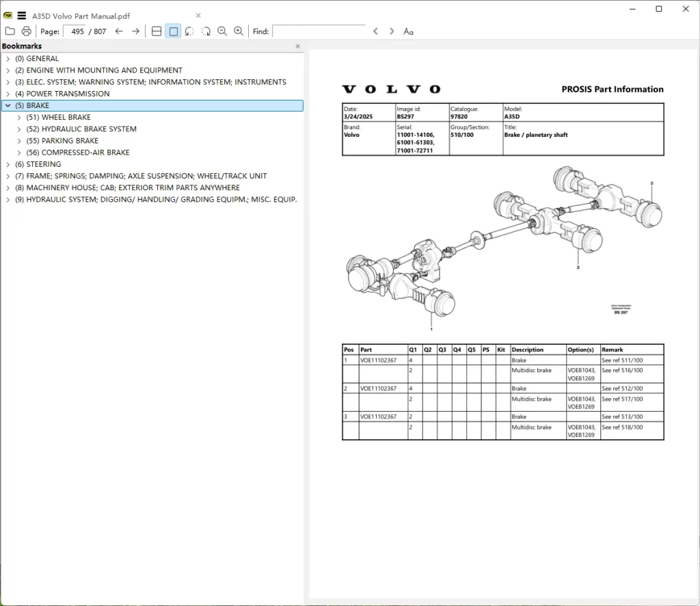Click remark 'See ref 512/100'
Viewport: 700px width, 606px height.
(x=622, y=388)
